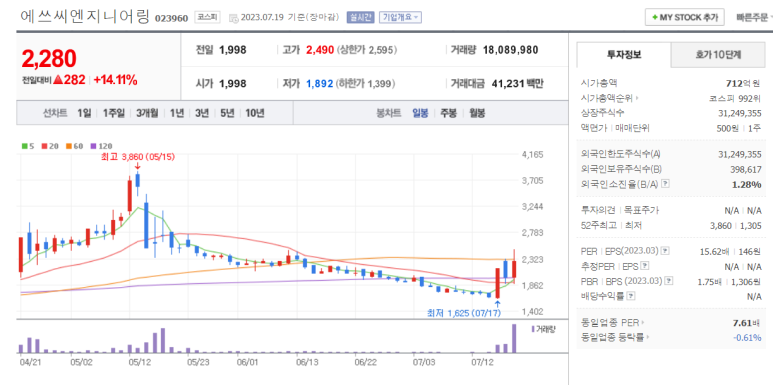Click help icon beside PER EPS(2023.03)

click(666, 251)
